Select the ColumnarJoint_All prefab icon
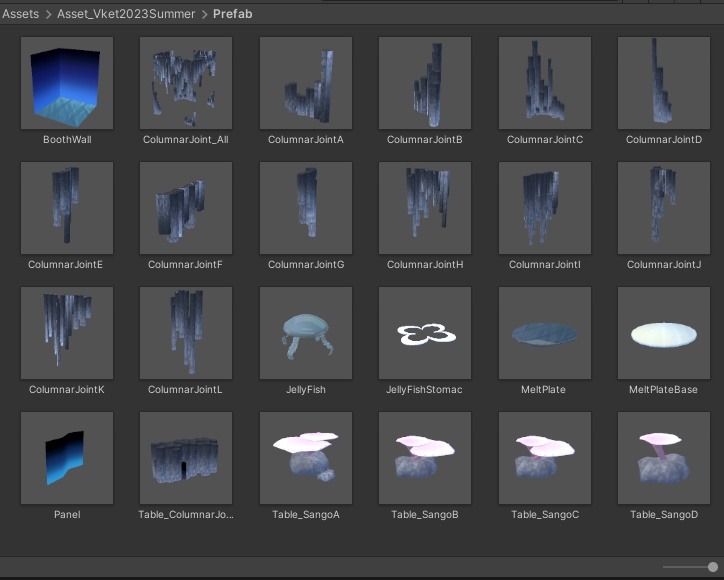724x580 pixels. (186, 83)
